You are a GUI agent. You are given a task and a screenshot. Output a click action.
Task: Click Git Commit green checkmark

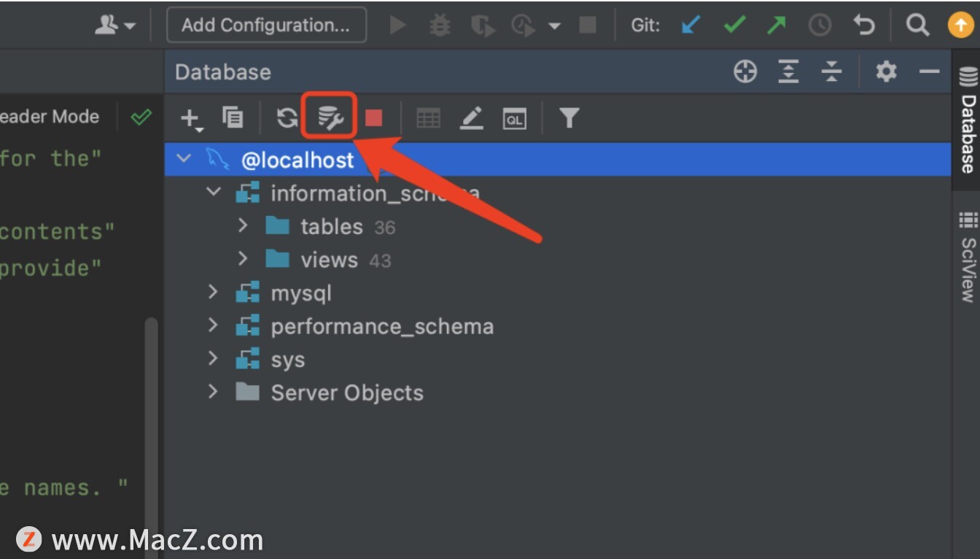[x=734, y=26]
